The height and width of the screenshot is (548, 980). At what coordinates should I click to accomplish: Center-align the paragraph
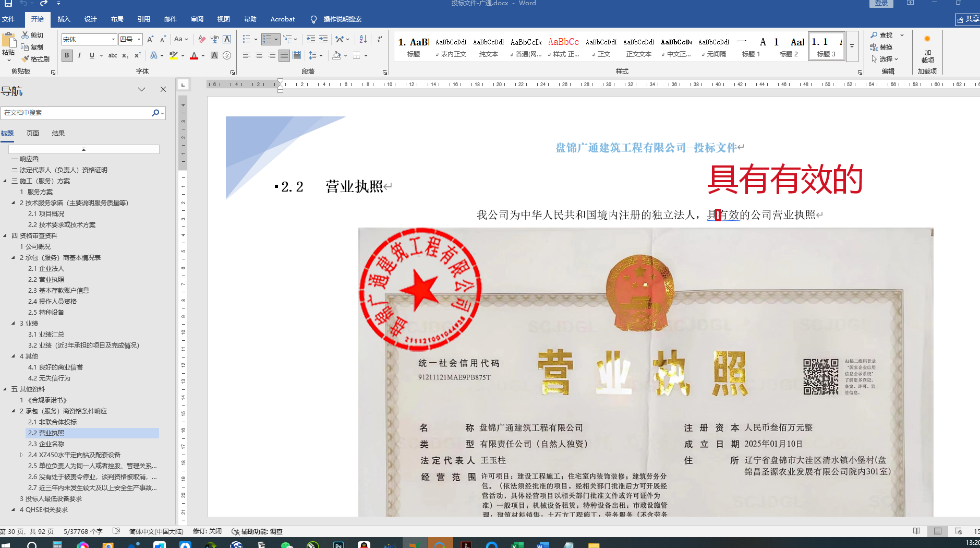259,55
